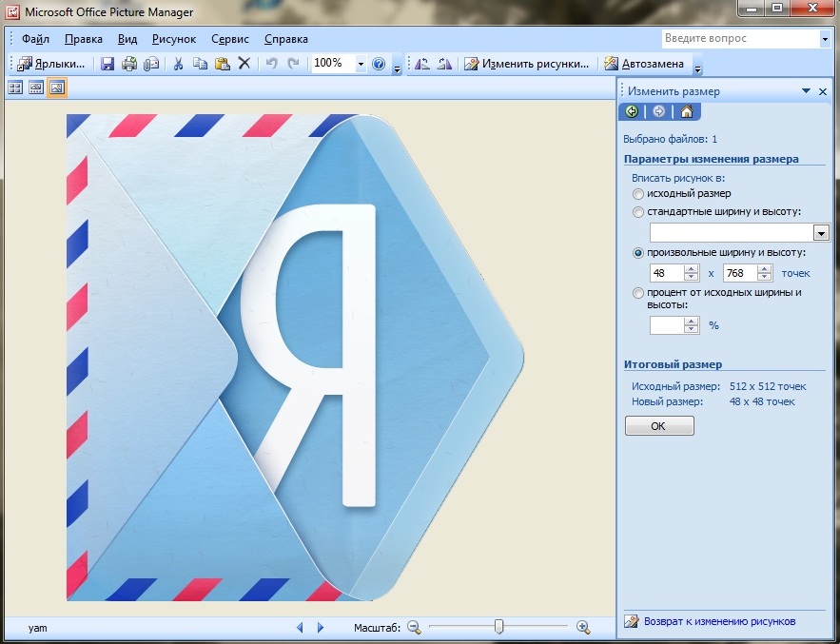Image resolution: width=840 pixels, height=644 pixels.
Task: Click the Введите вопрос help box
Action: [x=741, y=39]
